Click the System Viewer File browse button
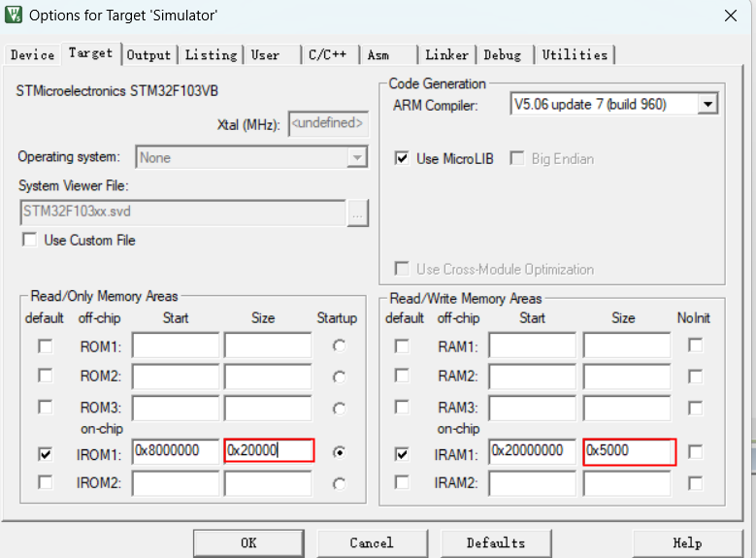756x558 pixels. pos(358,213)
